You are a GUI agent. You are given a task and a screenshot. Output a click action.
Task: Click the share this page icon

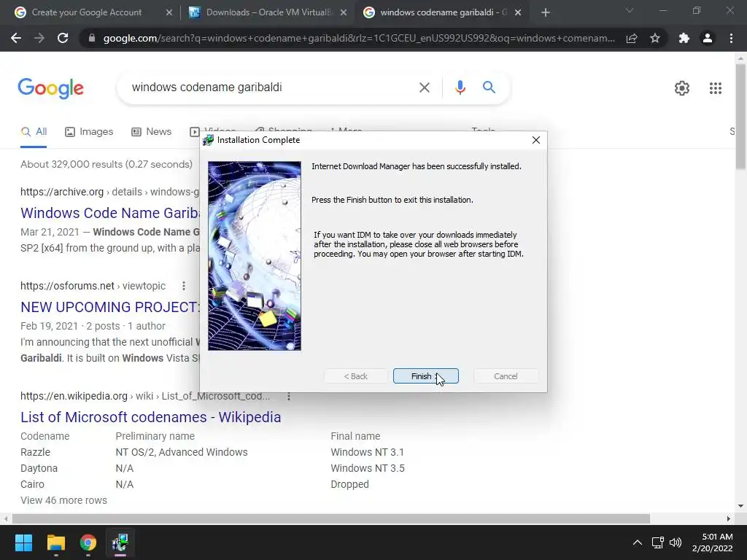pos(632,38)
